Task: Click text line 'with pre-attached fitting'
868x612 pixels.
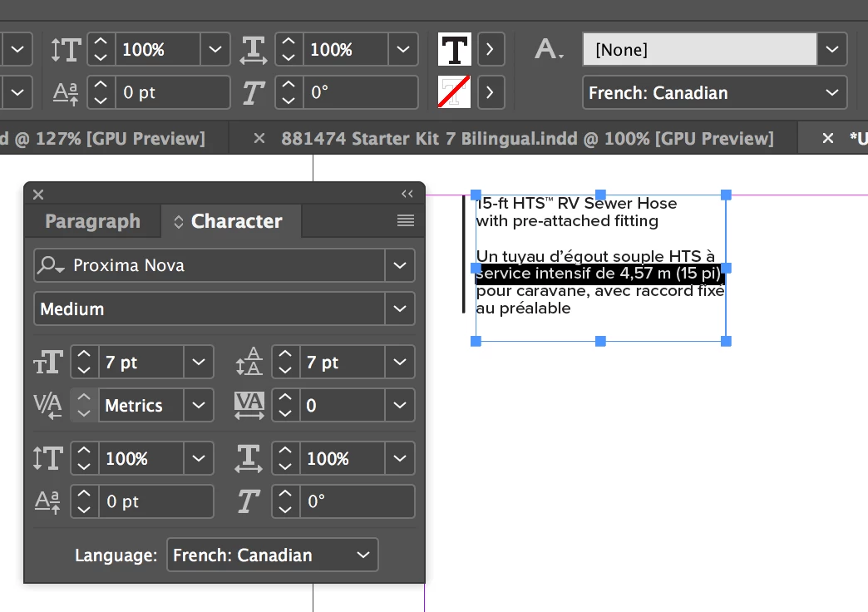Action: (x=567, y=221)
